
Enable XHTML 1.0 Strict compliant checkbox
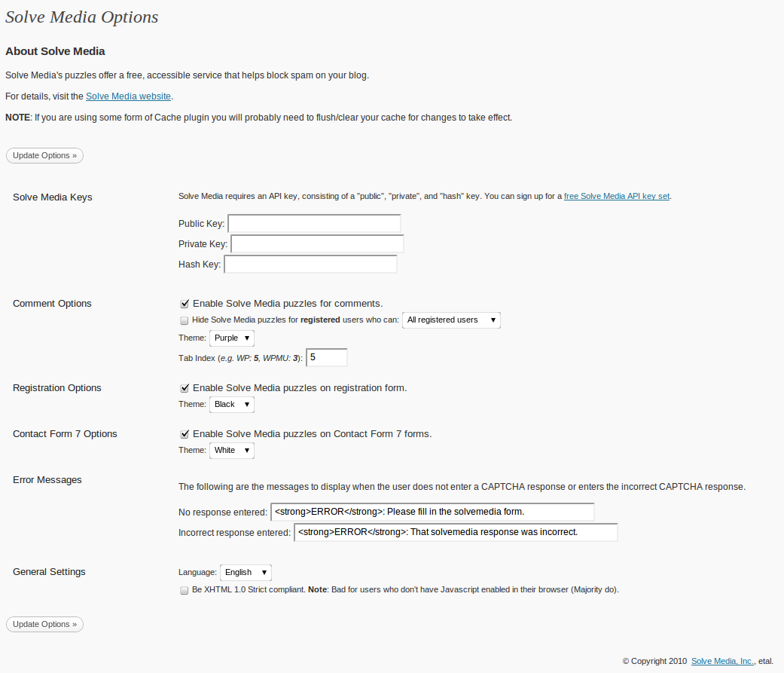(x=185, y=590)
